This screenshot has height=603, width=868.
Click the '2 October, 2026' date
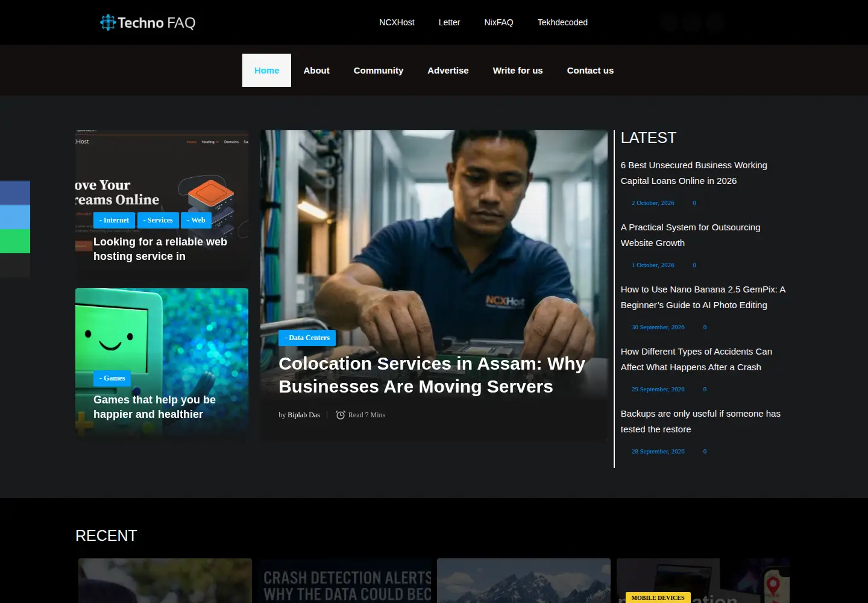653,203
